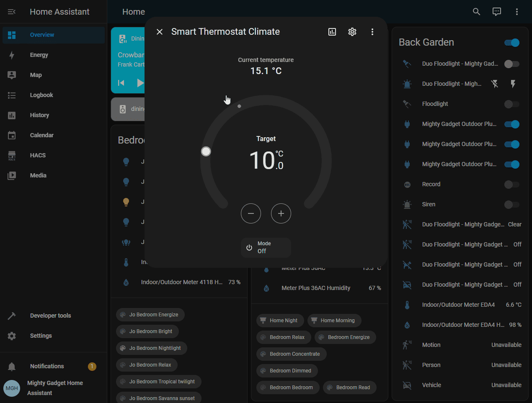
Task: Go to Developer tools in sidebar
Action: pos(50,316)
